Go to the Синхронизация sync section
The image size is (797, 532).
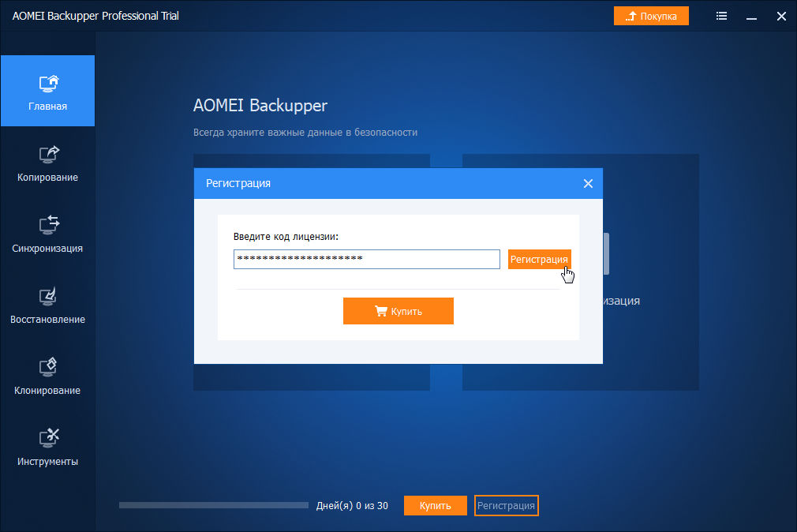click(47, 234)
